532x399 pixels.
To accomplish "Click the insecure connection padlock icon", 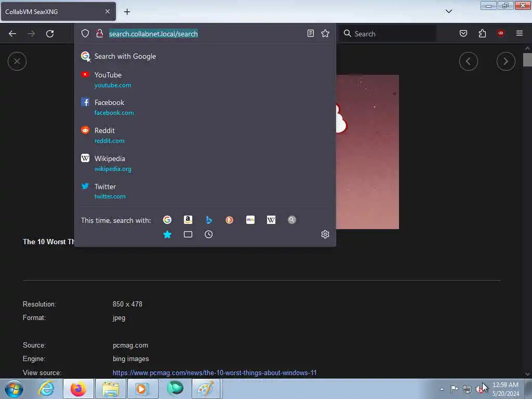I will [99, 33].
